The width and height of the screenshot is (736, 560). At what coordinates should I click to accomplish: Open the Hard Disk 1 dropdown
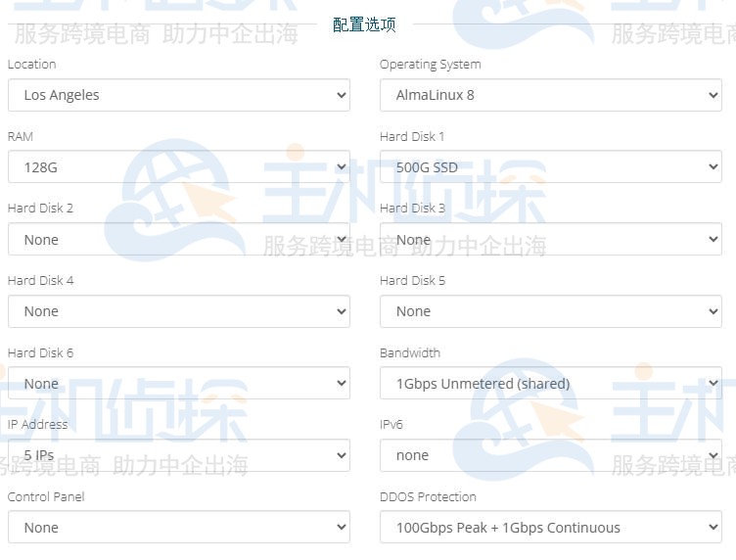pos(551,167)
